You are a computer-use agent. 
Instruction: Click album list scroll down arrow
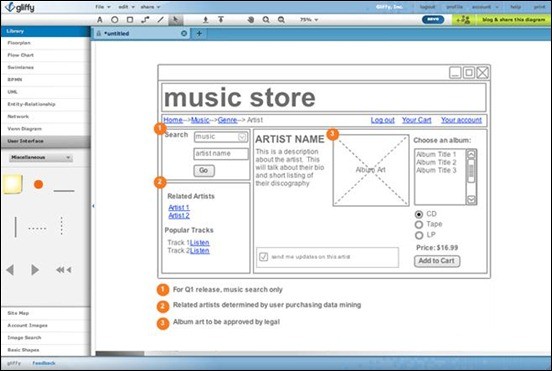[x=471, y=200]
